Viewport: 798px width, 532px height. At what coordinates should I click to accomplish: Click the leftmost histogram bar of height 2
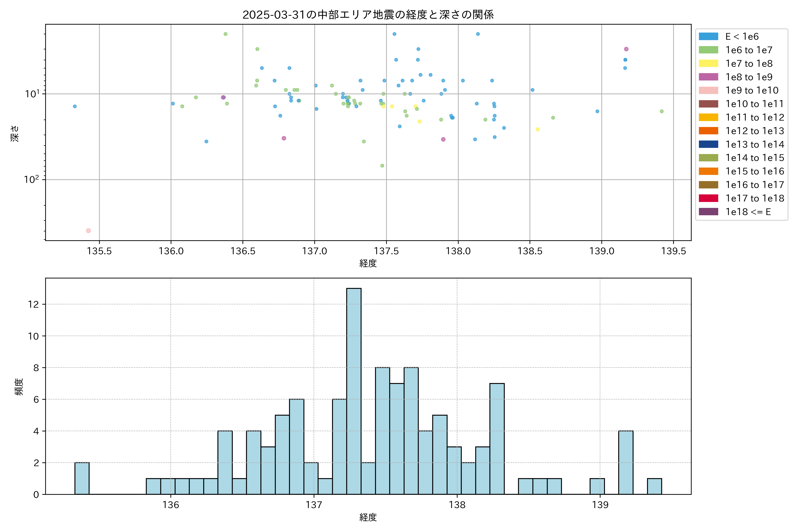click(82, 478)
